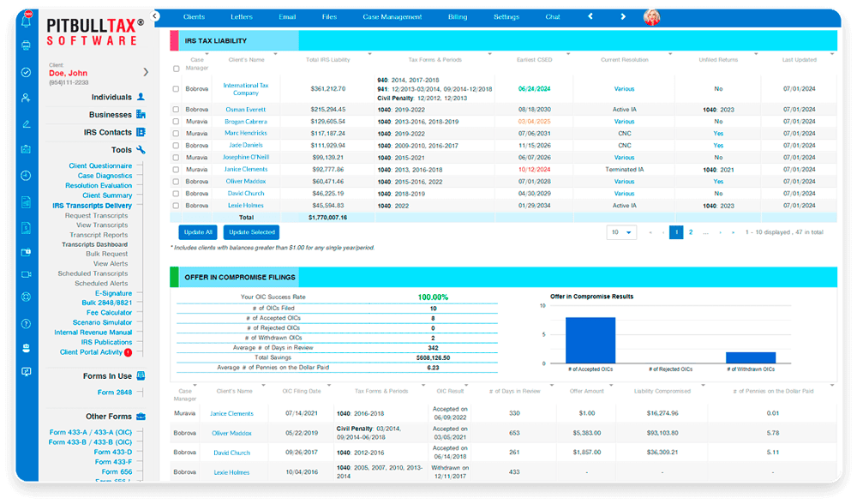
Task: Click the printer icon in the left icon rail
Action: pyautogui.click(x=25, y=46)
